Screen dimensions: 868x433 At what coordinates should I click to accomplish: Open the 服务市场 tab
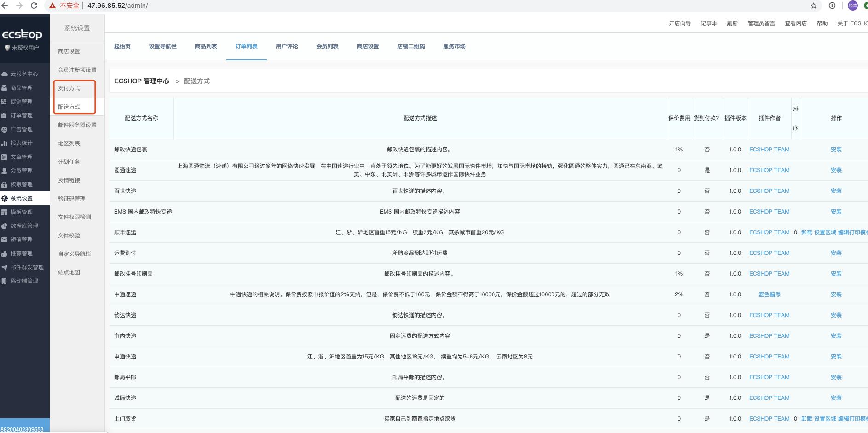click(x=454, y=46)
